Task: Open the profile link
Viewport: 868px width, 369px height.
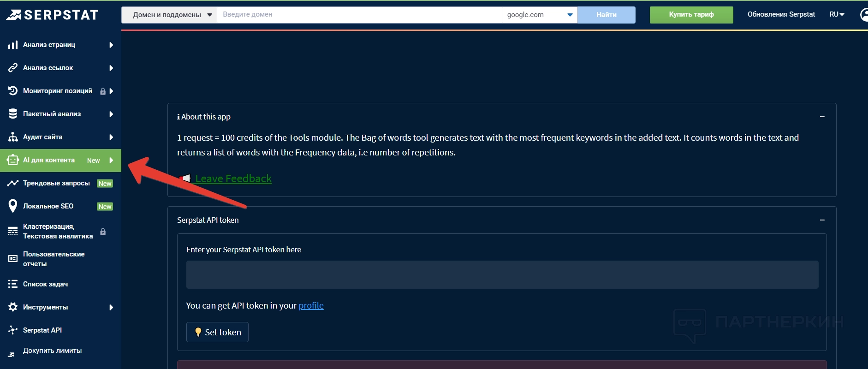Action: click(x=311, y=305)
